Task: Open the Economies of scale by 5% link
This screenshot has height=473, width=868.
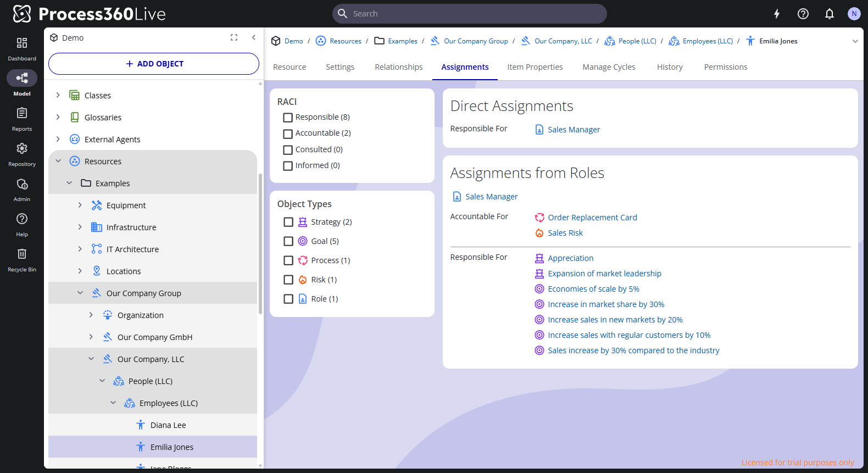Action: tap(593, 289)
